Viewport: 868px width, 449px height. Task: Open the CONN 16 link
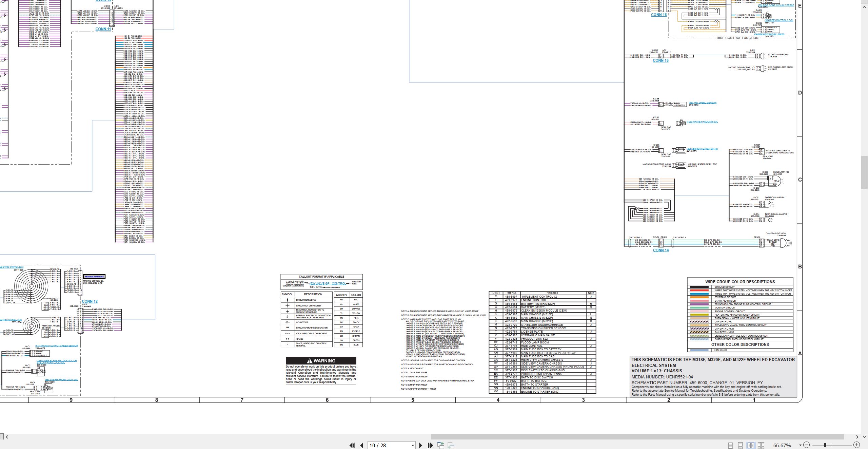coord(659,15)
